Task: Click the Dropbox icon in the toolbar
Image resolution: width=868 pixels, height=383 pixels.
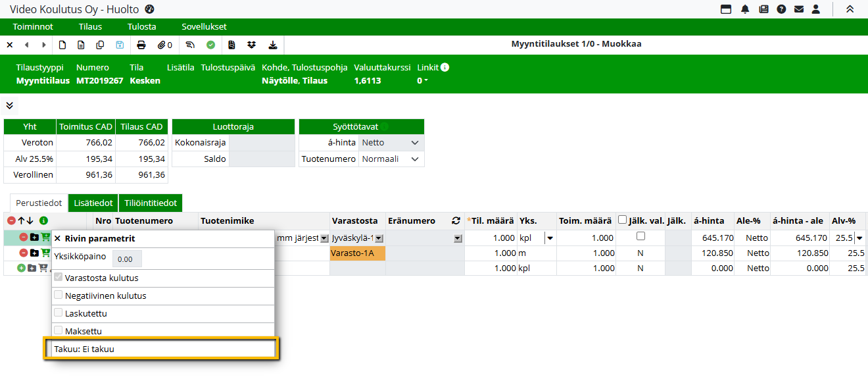Action: click(x=251, y=45)
